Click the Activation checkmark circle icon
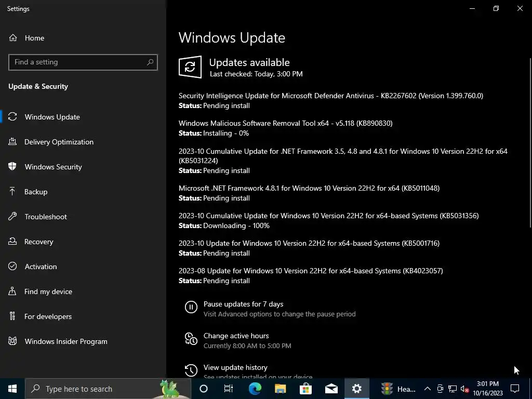This screenshot has height=399, width=532. point(12,266)
